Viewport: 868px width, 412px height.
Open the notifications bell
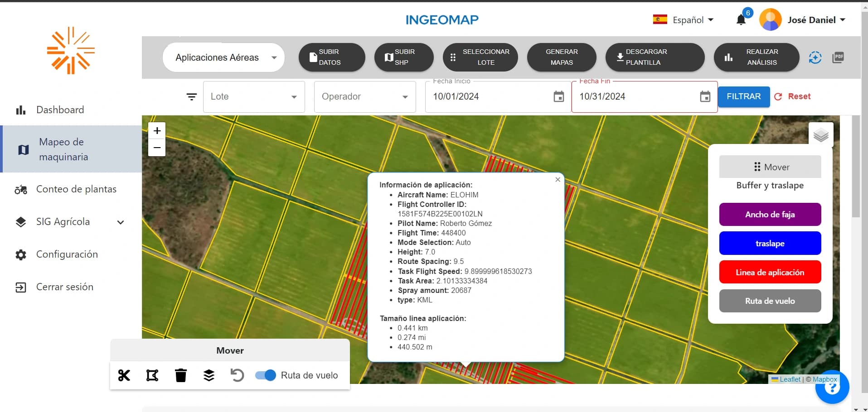pyautogui.click(x=741, y=20)
